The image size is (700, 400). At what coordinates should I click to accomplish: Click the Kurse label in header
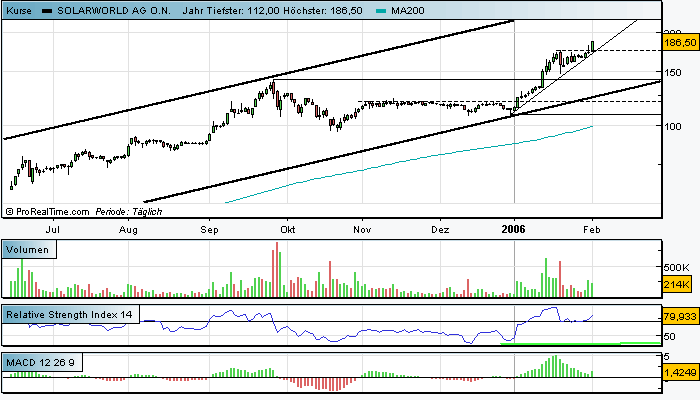pyautogui.click(x=19, y=10)
